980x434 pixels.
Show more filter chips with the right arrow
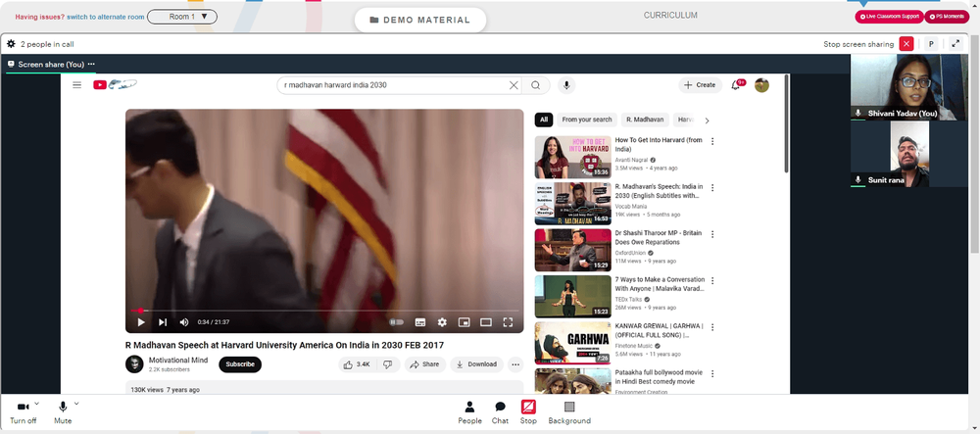point(707,121)
